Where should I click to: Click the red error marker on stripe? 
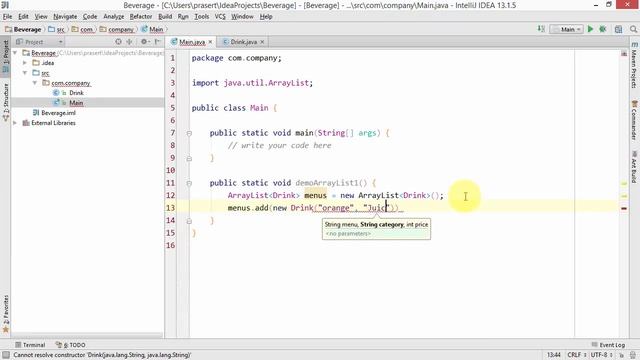click(624, 208)
